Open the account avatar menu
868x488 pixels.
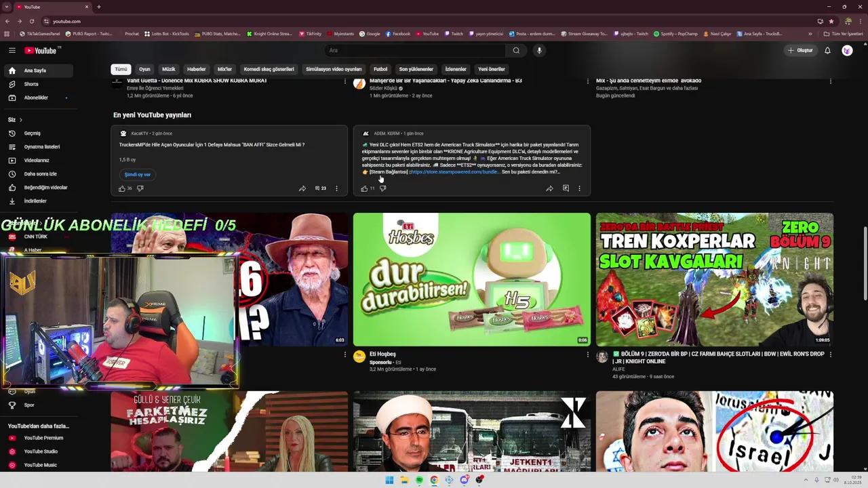(x=847, y=50)
